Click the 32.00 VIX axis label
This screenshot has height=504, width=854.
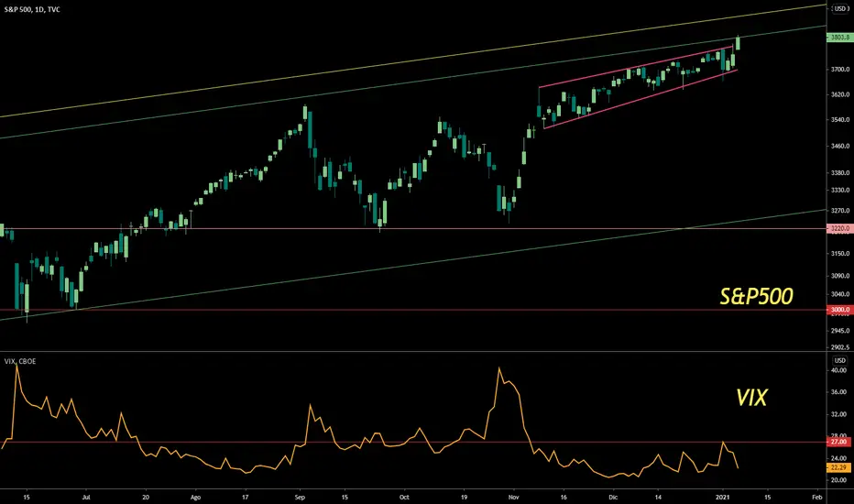click(839, 414)
